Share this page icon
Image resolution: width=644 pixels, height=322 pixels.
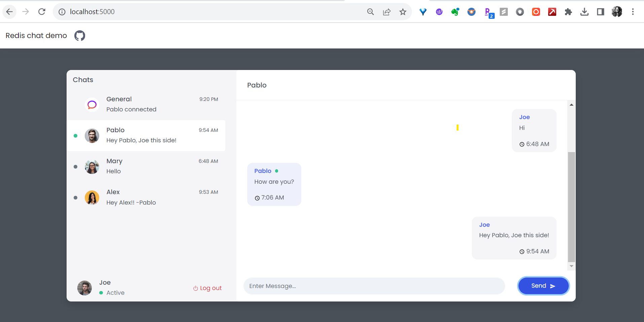click(x=387, y=12)
